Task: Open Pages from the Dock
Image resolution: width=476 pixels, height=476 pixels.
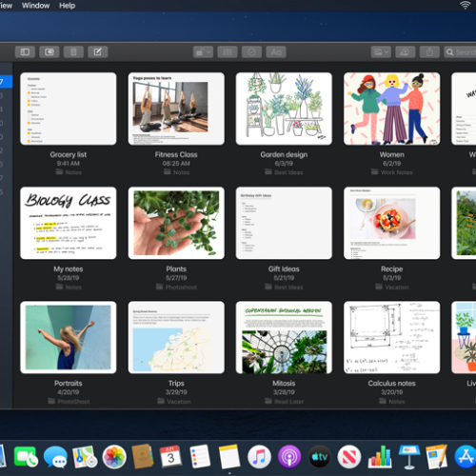Action: pos(437,457)
